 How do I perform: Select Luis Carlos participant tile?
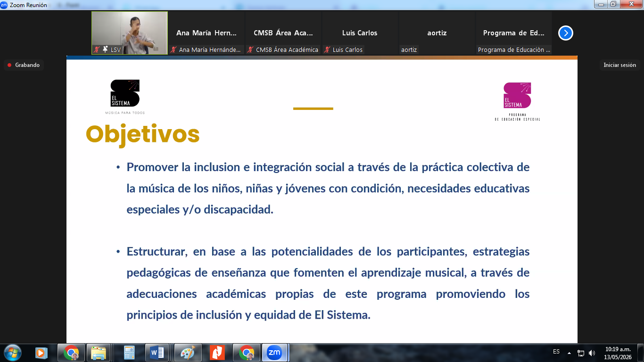[x=360, y=33]
